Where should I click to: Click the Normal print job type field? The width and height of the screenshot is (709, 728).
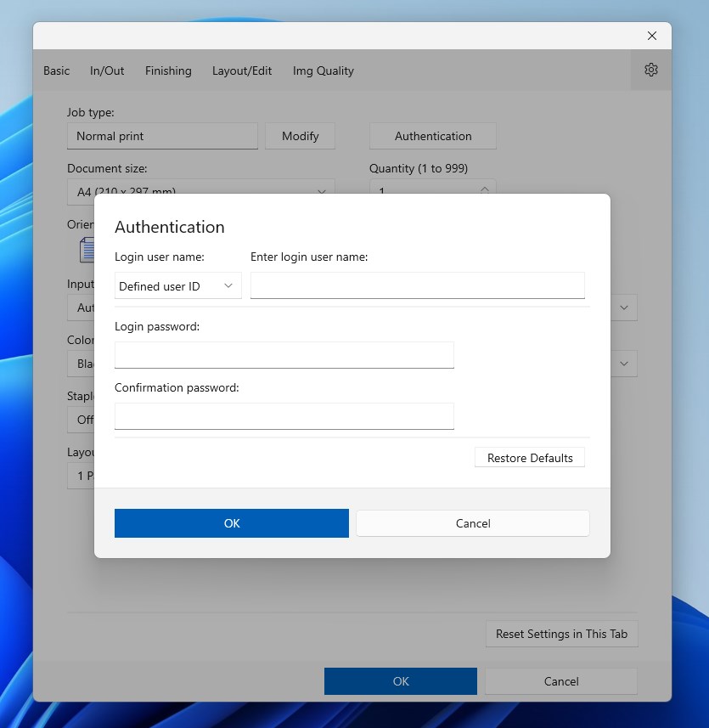[x=162, y=136]
